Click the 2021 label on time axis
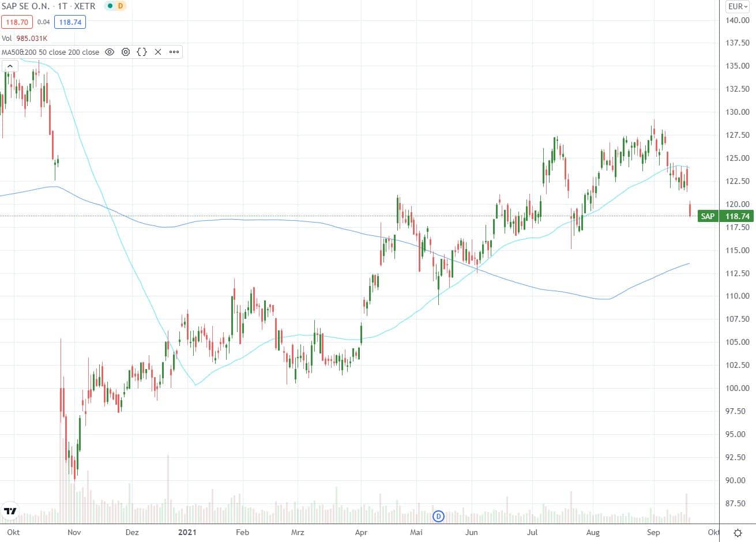 pyautogui.click(x=187, y=532)
